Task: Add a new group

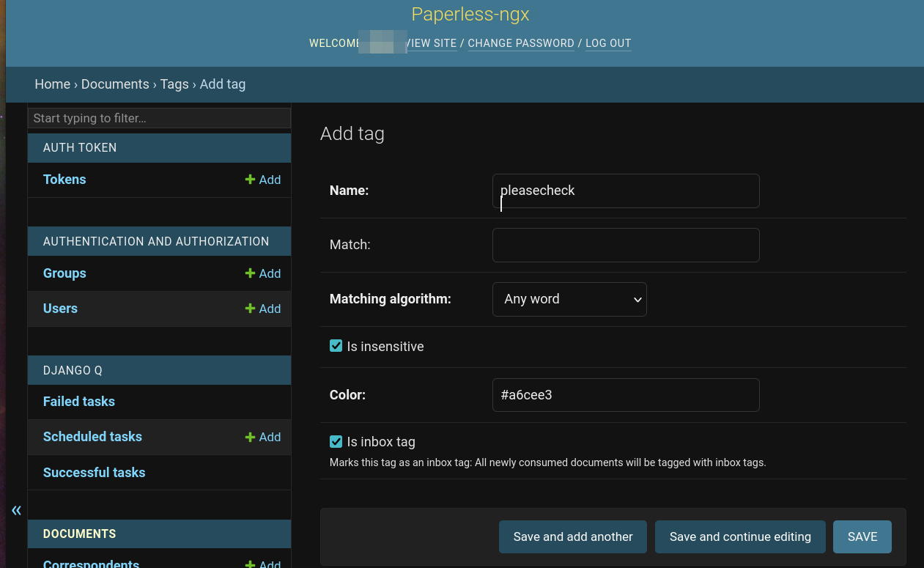Action: (x=262, y=273)
